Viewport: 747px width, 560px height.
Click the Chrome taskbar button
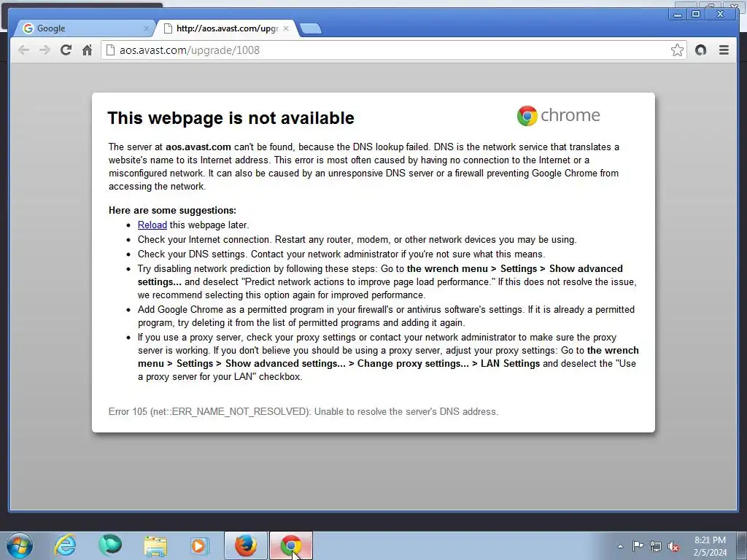(x=291, y=545)
